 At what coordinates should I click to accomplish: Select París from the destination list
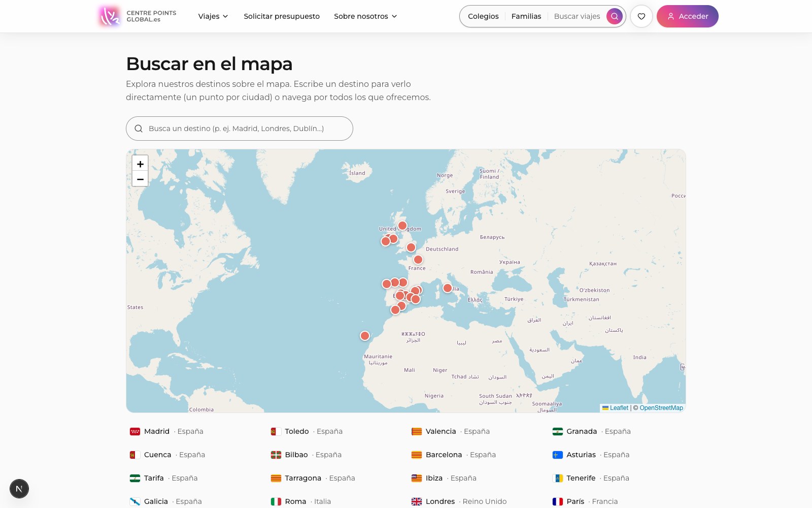coord(585,501)
